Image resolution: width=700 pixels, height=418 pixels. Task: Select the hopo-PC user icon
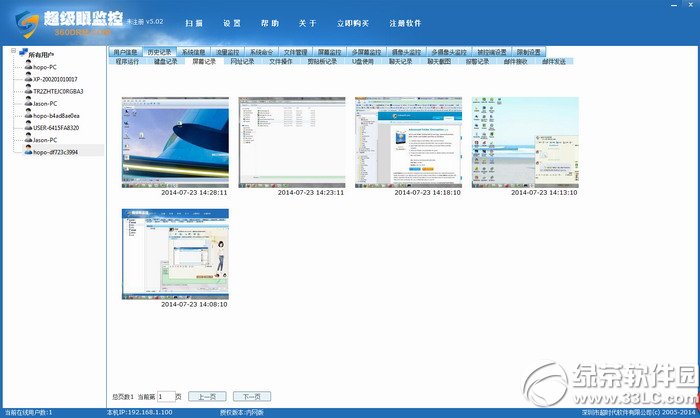(28, 66)
